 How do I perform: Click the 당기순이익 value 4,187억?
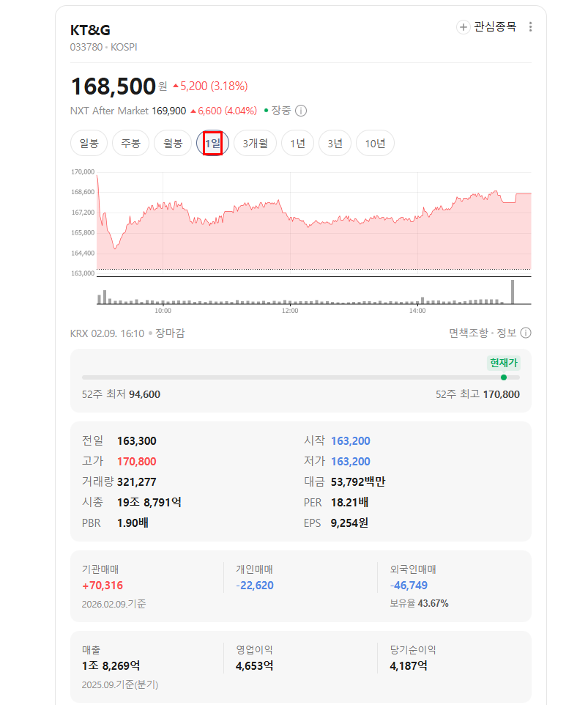409,666
